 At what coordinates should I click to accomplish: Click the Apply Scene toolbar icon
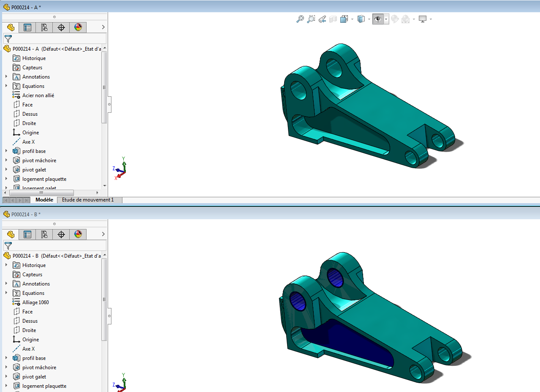pyautogui.click(x=406, y=19)
